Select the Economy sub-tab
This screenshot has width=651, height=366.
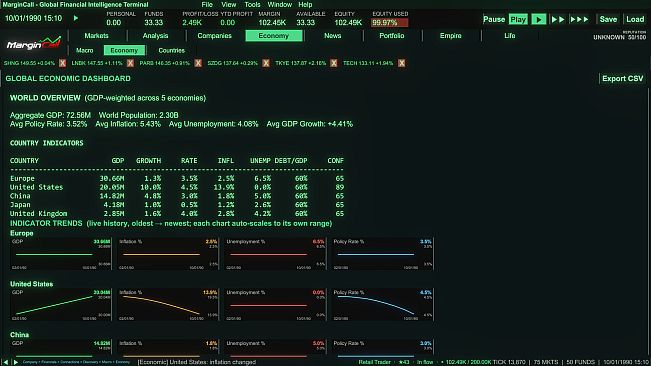tap(124, 50)
